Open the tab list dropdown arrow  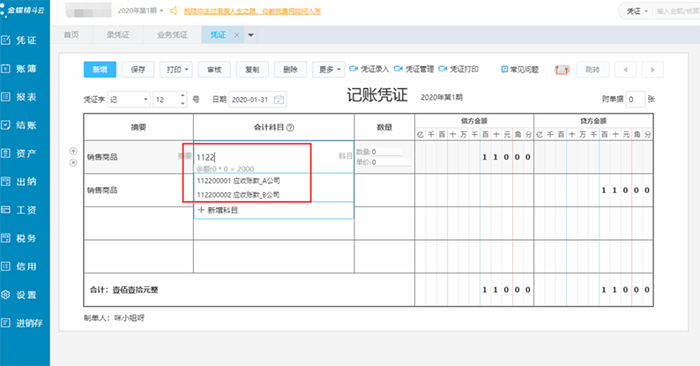(251, 35)
